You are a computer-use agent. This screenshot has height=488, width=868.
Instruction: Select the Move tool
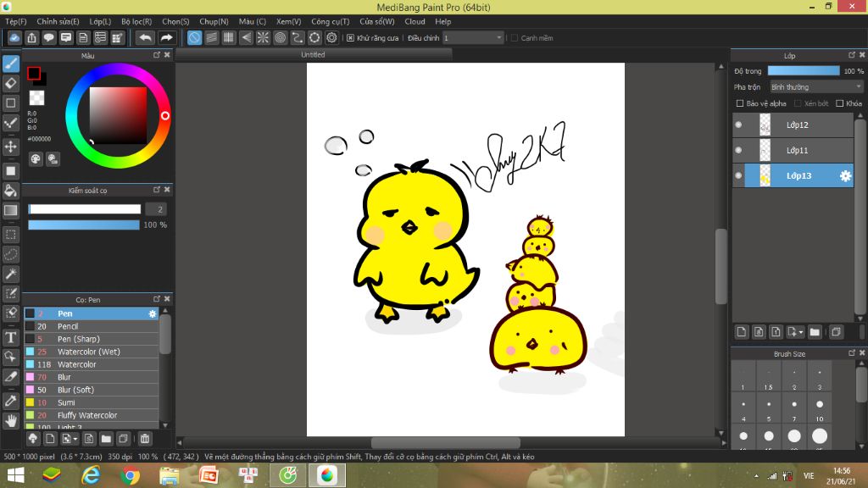coord(10,147)
